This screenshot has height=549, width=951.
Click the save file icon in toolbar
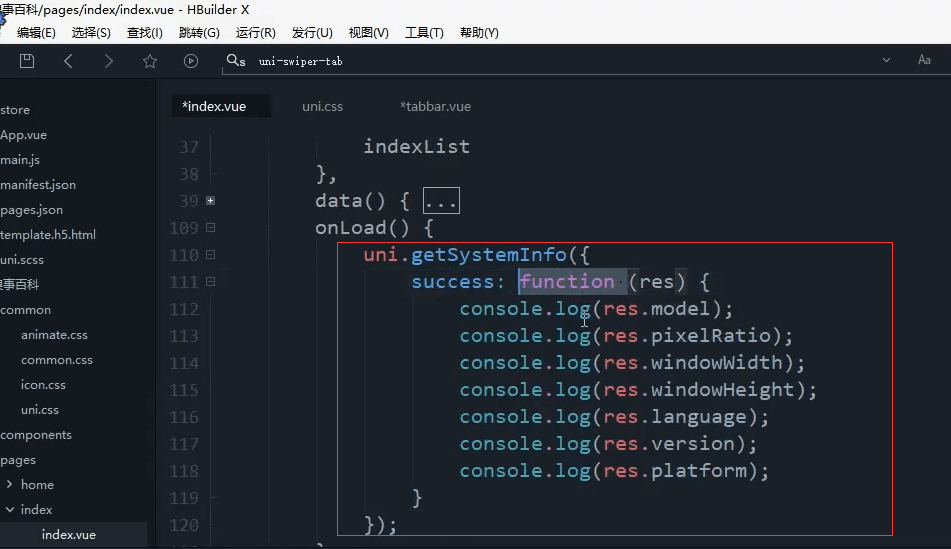[27, 61]
